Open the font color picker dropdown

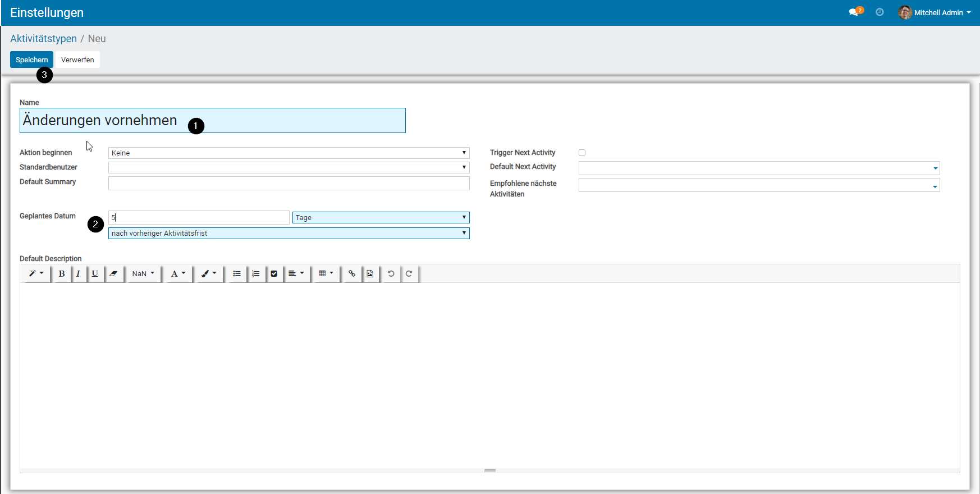coord(178,274)
